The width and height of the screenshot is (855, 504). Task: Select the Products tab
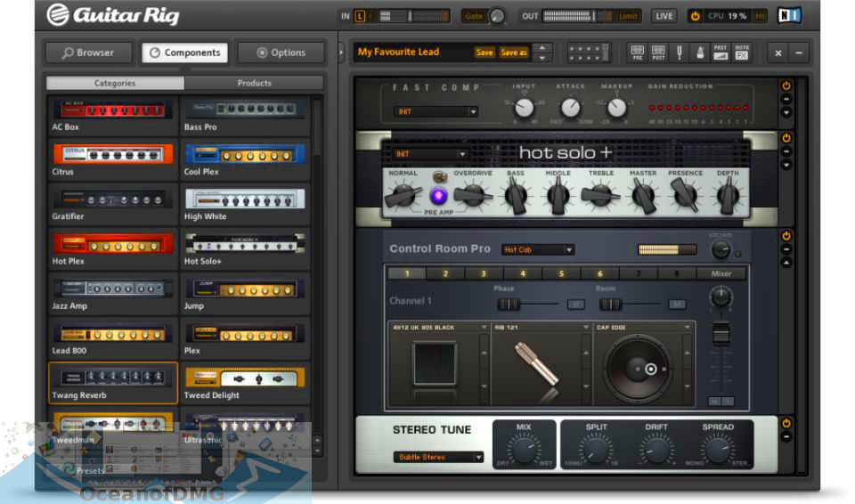click(x=254, y=83)
